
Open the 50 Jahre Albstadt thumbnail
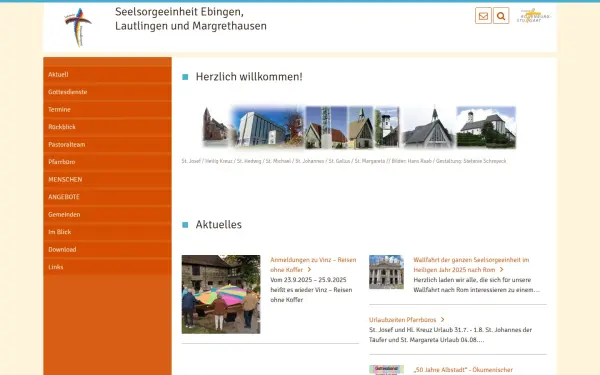pyautogui.click(x=386, y=370)
